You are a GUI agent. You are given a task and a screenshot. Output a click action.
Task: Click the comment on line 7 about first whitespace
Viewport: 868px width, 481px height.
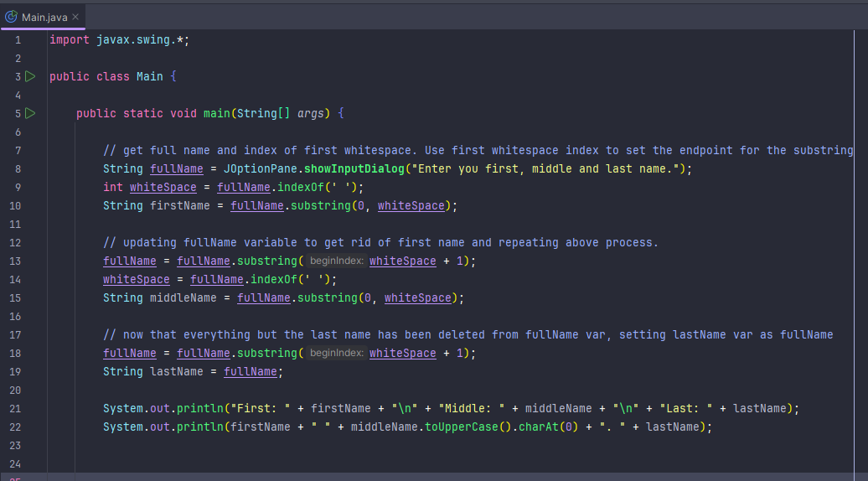click(478, 151)
